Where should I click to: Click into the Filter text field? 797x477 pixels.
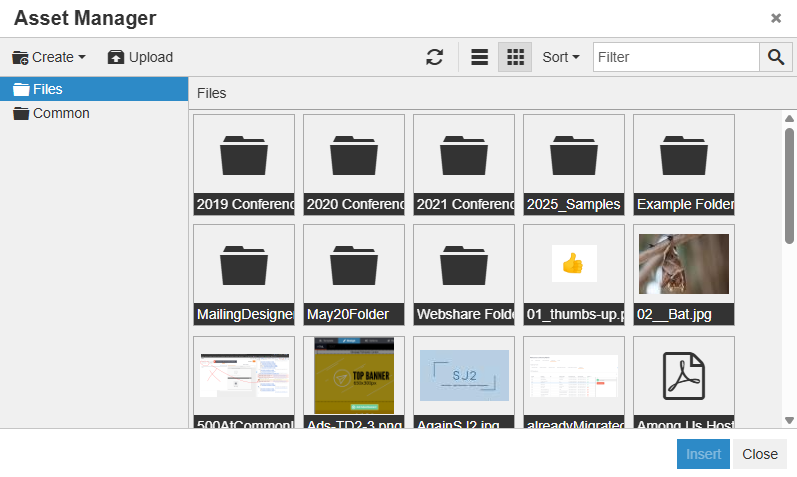(675, 57)
